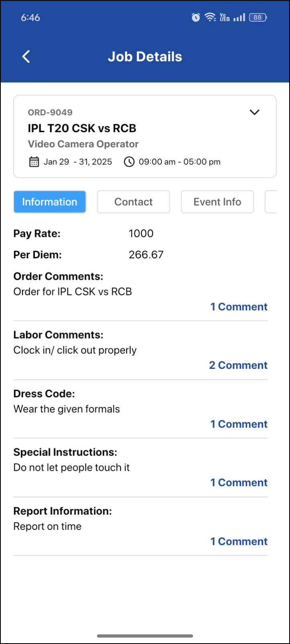The height and width of the screenshot is (644, 290).
Task: Open the Labor Comments 2 Comment link
Action: point(238,365)
